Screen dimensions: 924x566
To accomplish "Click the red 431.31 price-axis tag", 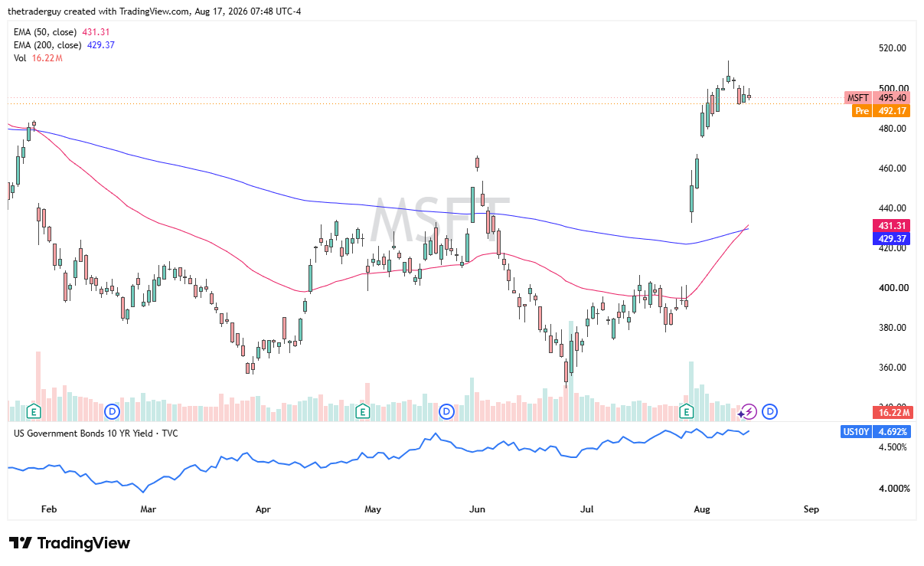I will coord(892,226).
